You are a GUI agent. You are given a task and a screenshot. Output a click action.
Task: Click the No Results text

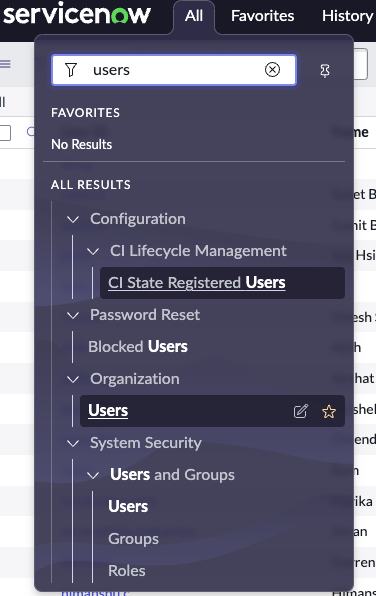pyautogui.click(x=81, y=144)
